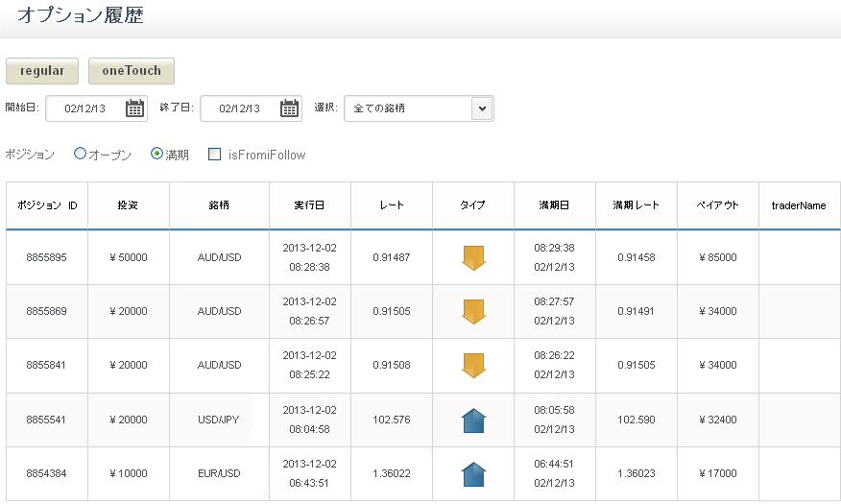The width and height of the screenshot is (841, 504).
Task: Select position ID 8855869
Action: coord(47,311)
